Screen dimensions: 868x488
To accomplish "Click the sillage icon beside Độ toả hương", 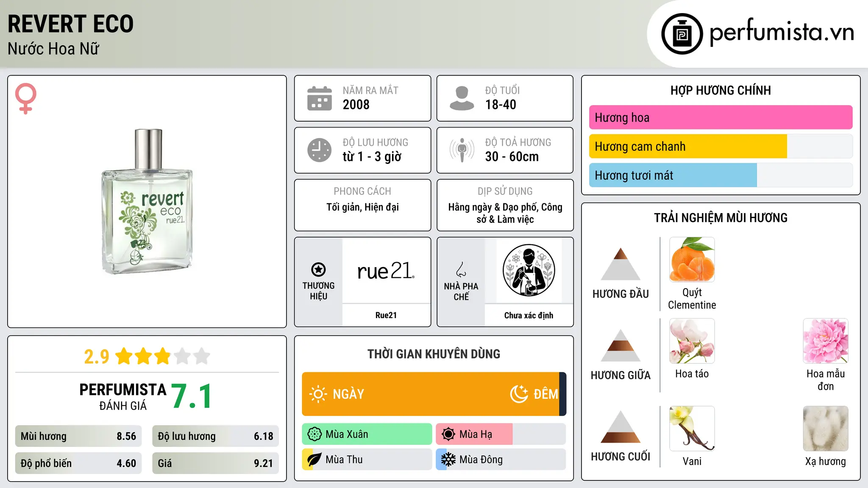I will click(462, 150).
